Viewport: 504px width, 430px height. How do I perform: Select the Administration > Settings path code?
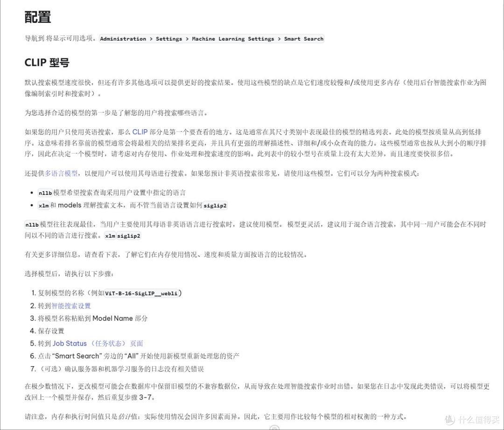click(212, 39)
